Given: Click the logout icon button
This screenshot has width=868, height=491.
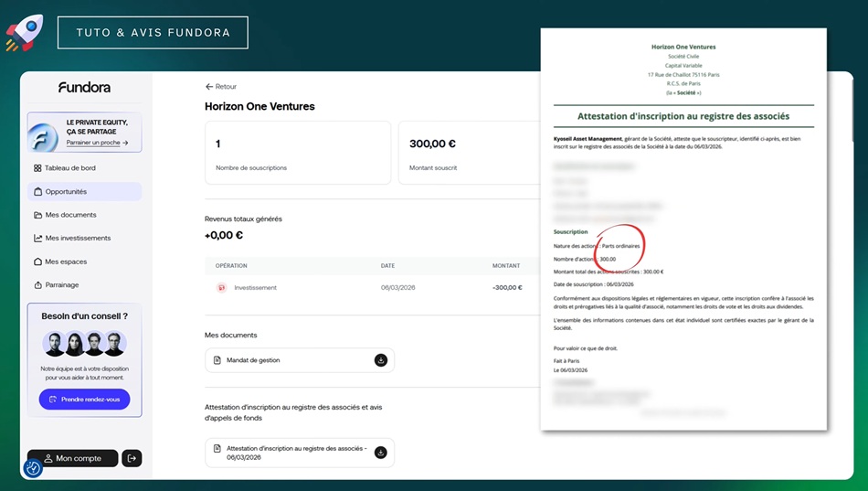Looking at the screenshot, I should pyautogui.click(x=132, y=458).
